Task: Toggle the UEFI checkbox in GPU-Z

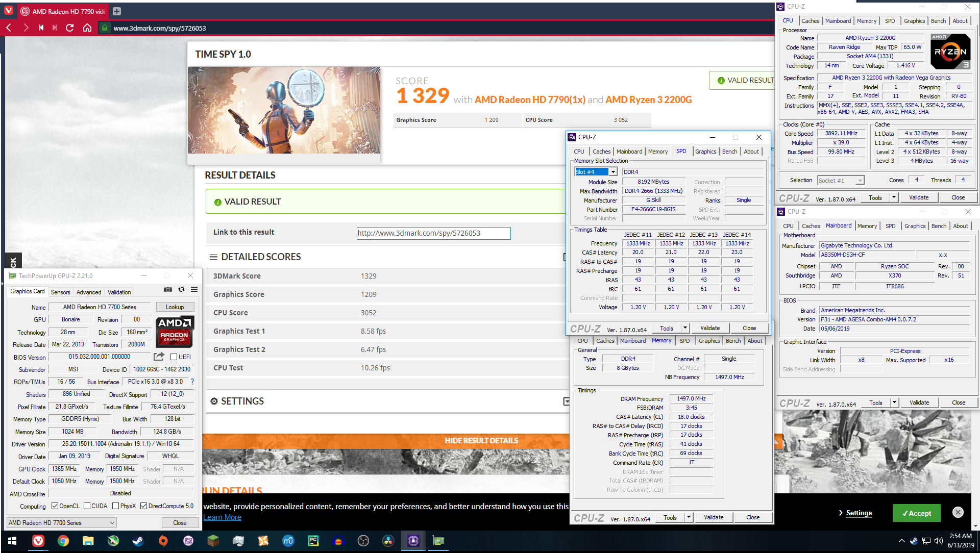Action: [x=174, y=357]
